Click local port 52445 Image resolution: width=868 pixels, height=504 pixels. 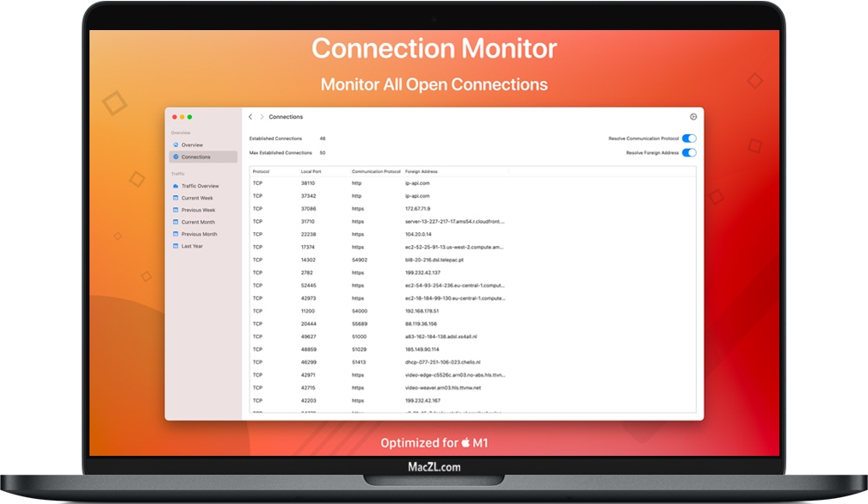pyautogui.click(x=308, y=286)
